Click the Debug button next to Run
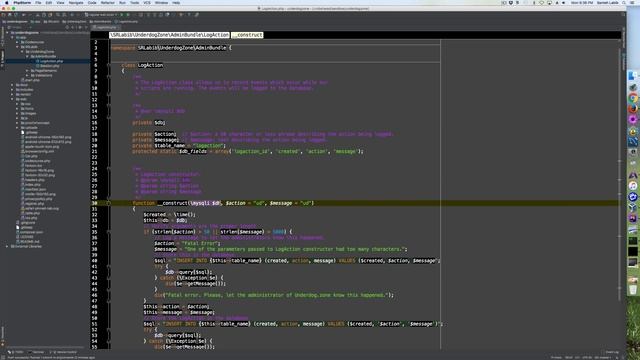The width and height of the screenshot is (640, 360). tap(128, 15)
